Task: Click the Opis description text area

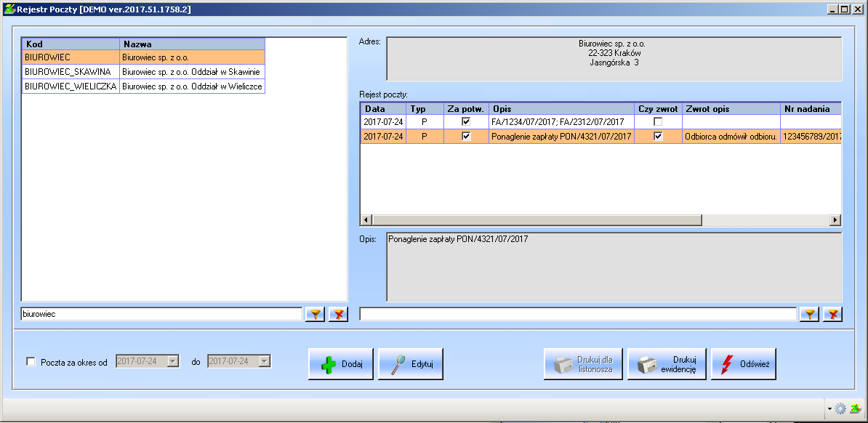Action: 614,267
